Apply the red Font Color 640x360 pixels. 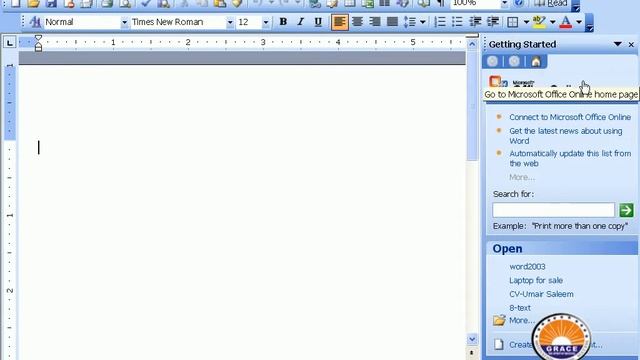pyautogui.click(x=566, y=22)
